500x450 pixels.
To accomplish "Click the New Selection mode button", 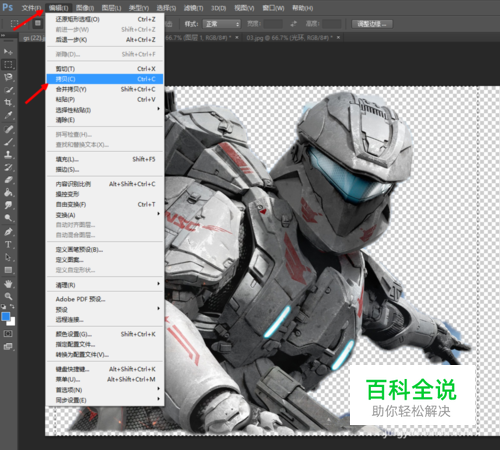I will click(x=38, y=23).
